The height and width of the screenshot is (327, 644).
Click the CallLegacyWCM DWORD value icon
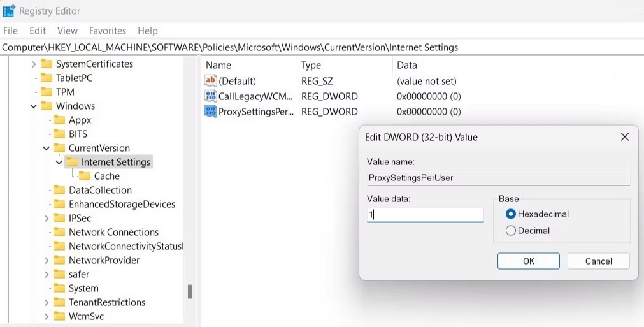pyautogui.click(x=211, y=96)
